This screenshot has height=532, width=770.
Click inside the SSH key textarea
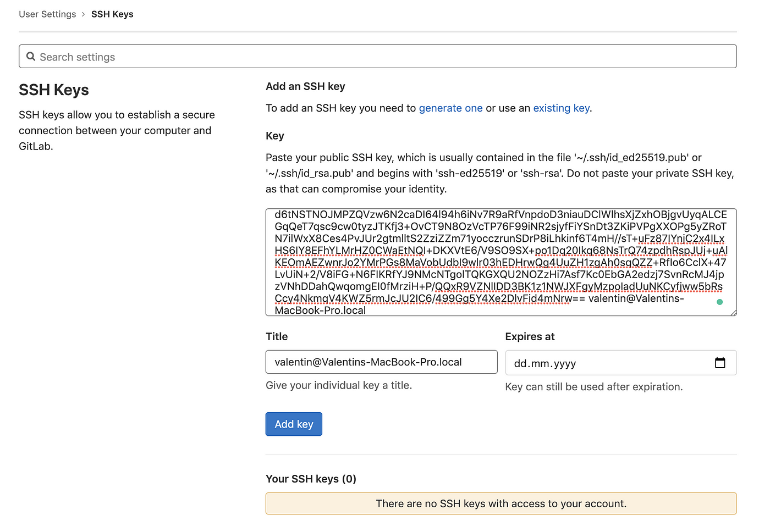[501, 262]
